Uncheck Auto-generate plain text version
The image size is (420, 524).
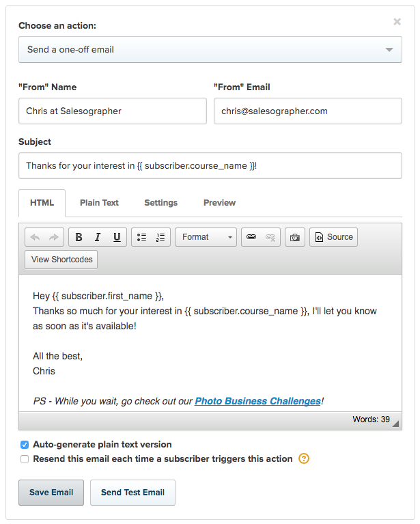pyautogui.click(x=25, y=444)
